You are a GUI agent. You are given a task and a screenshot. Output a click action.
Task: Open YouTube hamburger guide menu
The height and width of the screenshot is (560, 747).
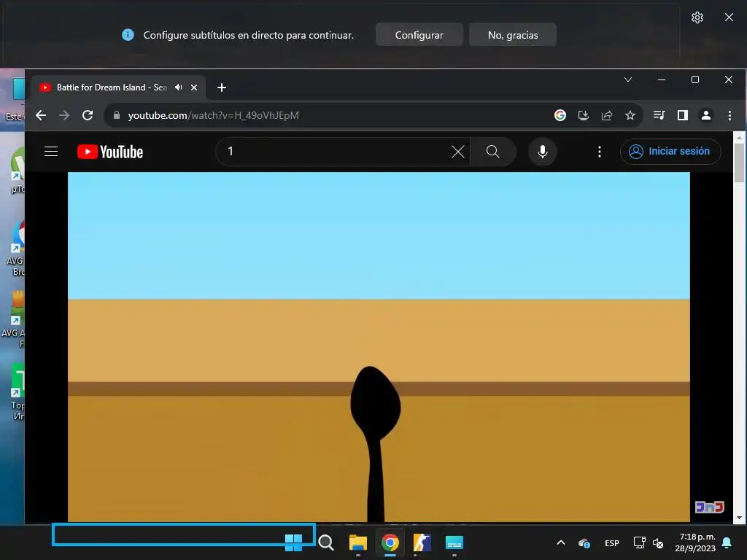click(51, 152)
